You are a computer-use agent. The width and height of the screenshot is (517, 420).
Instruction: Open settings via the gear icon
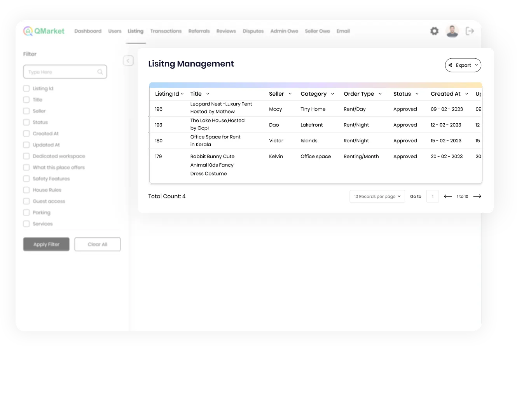pos(434,31)
